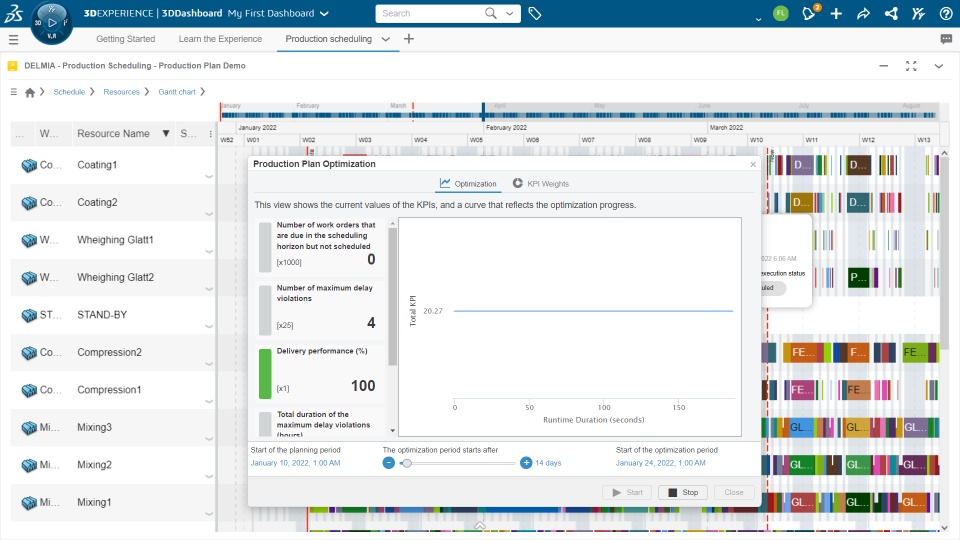This screenshot has width=960, height=540.
Task: Click the timeline overview range bar
Action: coord(578,115)
